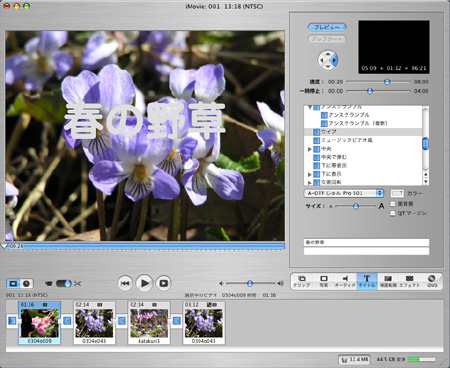Click the title list scroll up arrow
This screenshot has height=368, width=450.
[426, 174]
